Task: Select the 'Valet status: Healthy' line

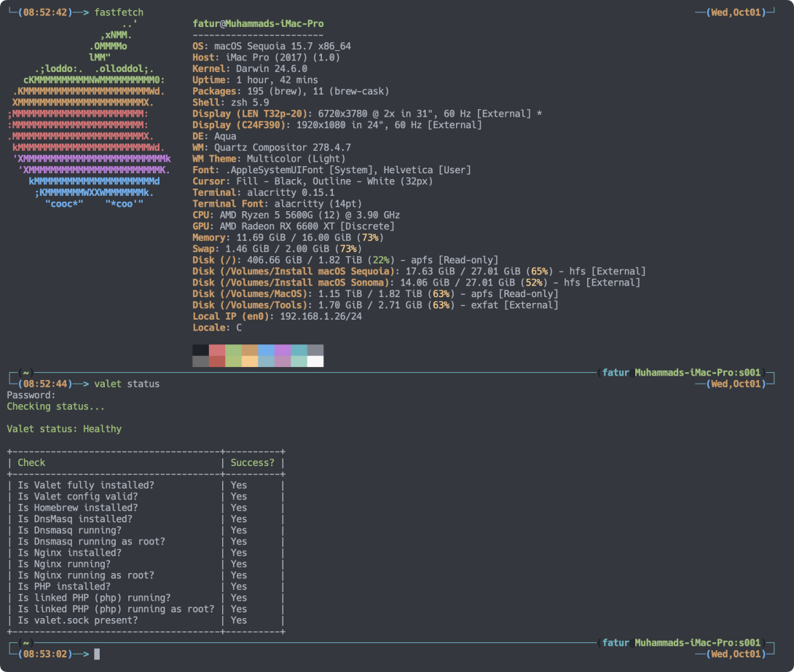Action: (64, 429)
